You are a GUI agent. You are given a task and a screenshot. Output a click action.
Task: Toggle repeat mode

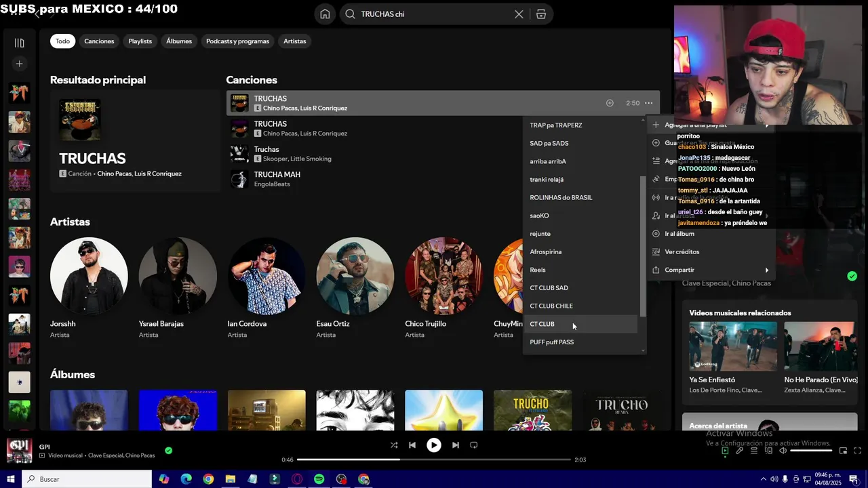tap(474, 445)
